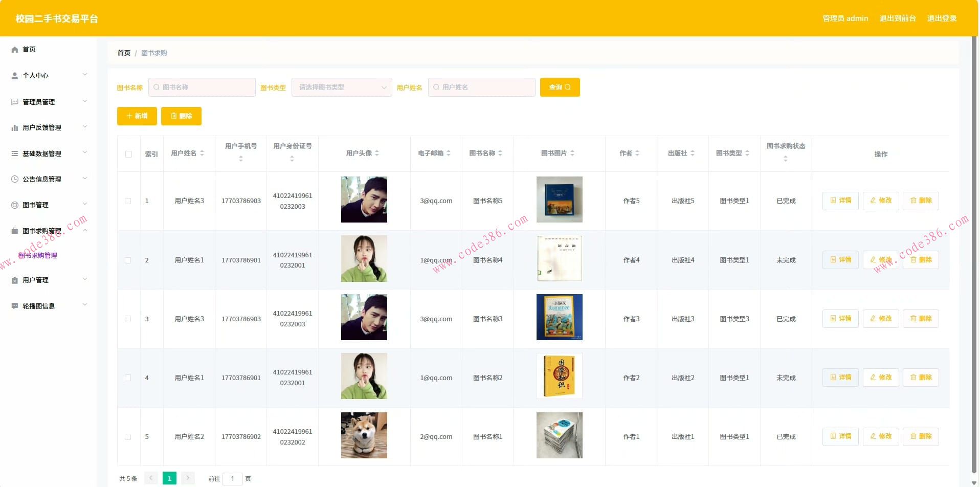Click the sort arrows on 图书名称 column

tap(500, 153)
